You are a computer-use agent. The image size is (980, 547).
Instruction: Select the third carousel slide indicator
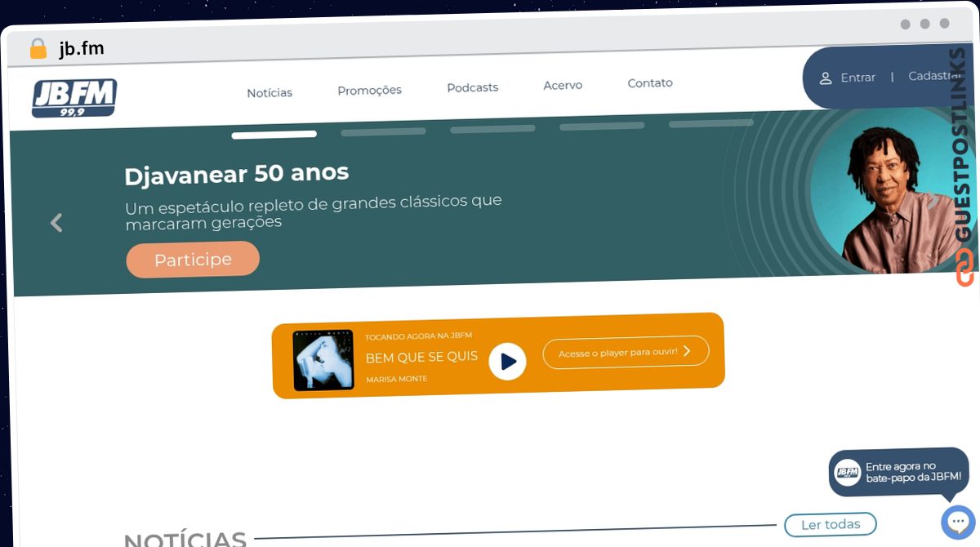pyautogui.click(x=492, y=129)
